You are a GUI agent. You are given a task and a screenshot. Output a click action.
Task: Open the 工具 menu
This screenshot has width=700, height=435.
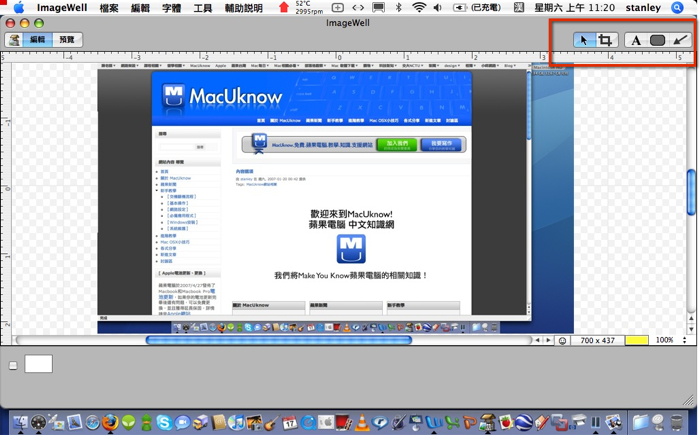[203, 8]
